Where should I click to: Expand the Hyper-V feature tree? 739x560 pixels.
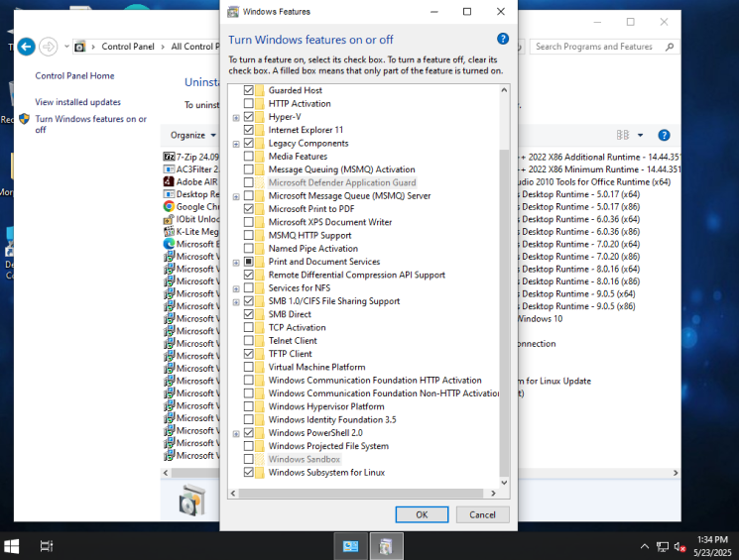point(236,117)
